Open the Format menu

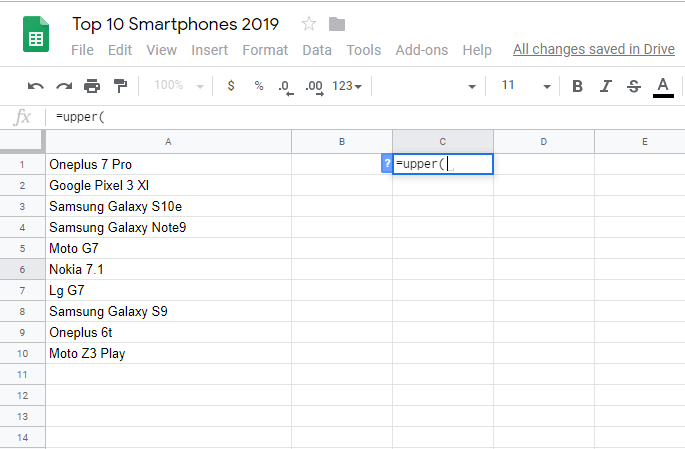click(265, 50)
